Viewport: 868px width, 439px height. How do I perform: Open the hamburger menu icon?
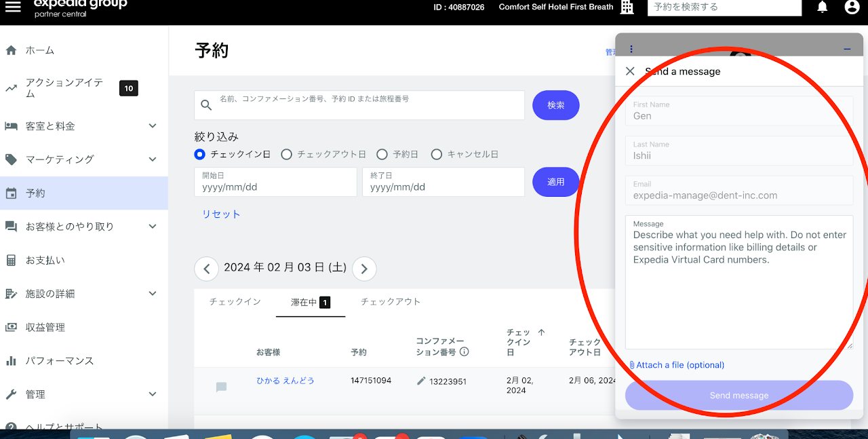(13, 7)
